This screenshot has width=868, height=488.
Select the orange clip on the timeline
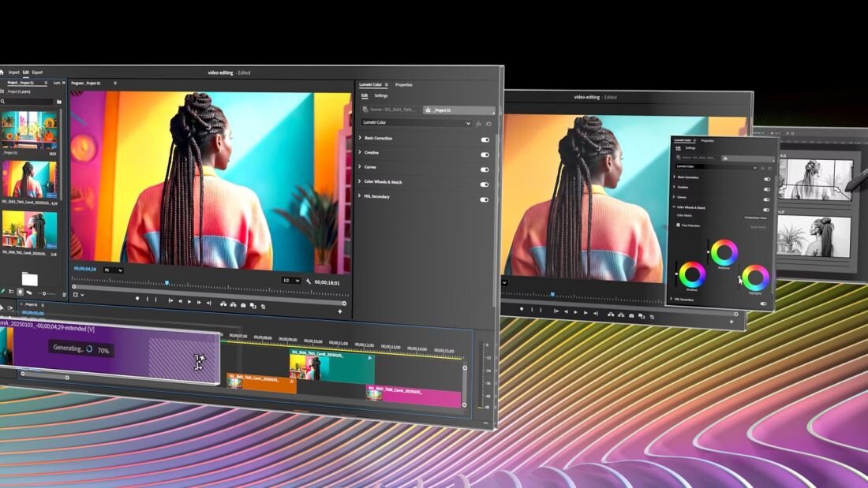coord(262,383)
